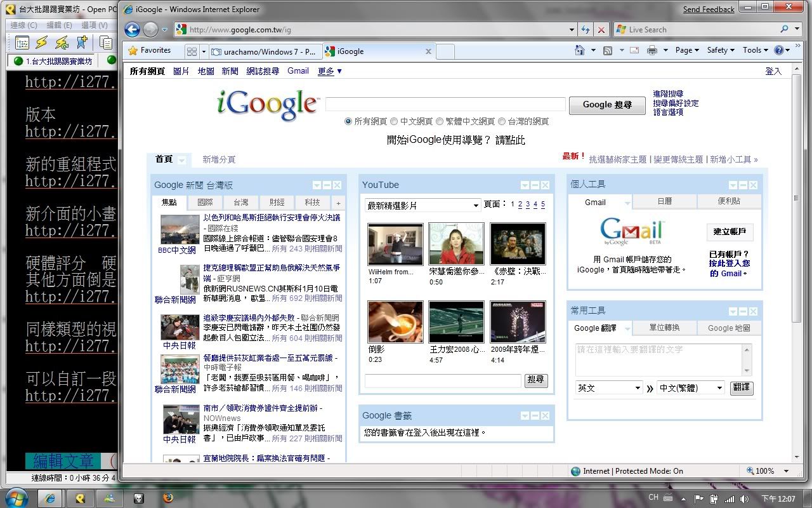The image size is (812, 508).
Task: Click the 登入 sign-in link
Action: (773, 71)
